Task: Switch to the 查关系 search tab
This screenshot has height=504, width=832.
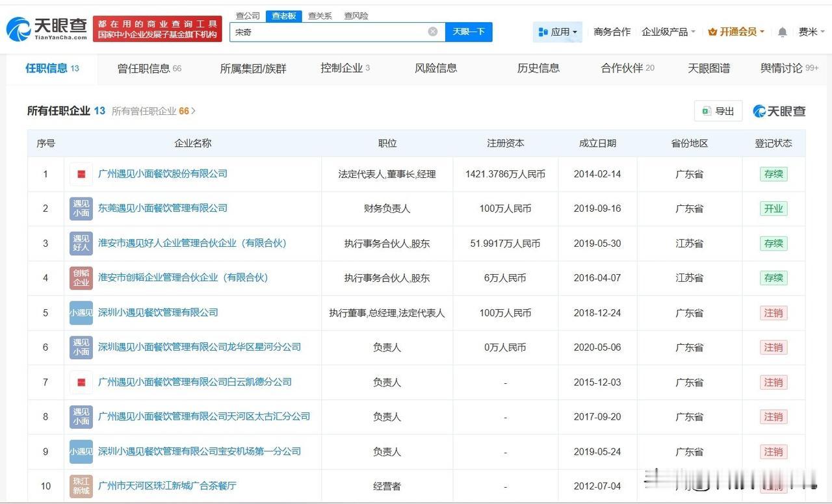Action: 320,16
